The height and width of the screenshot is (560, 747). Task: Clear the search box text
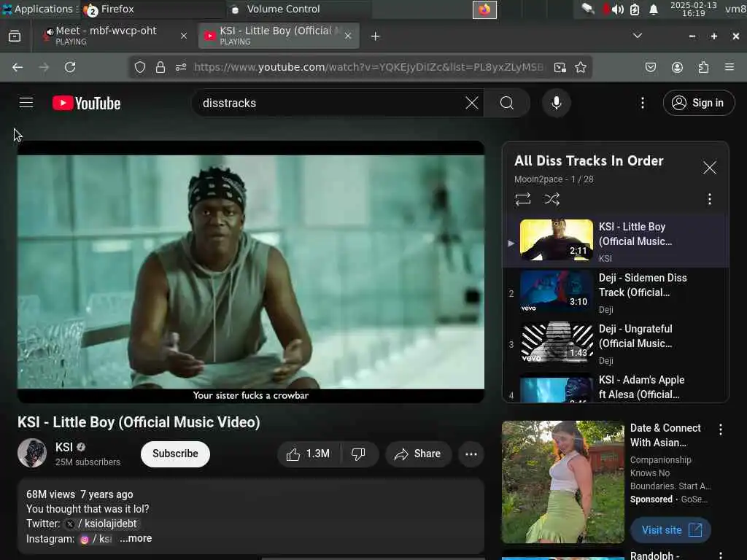tap(472, 103)
